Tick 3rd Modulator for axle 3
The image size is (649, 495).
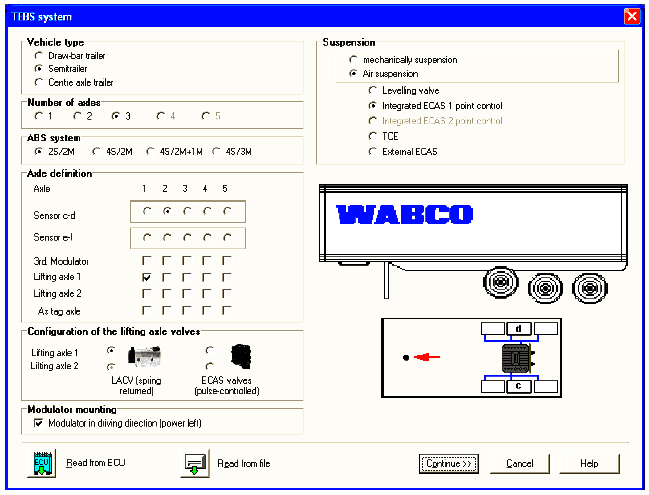(187, 261)
